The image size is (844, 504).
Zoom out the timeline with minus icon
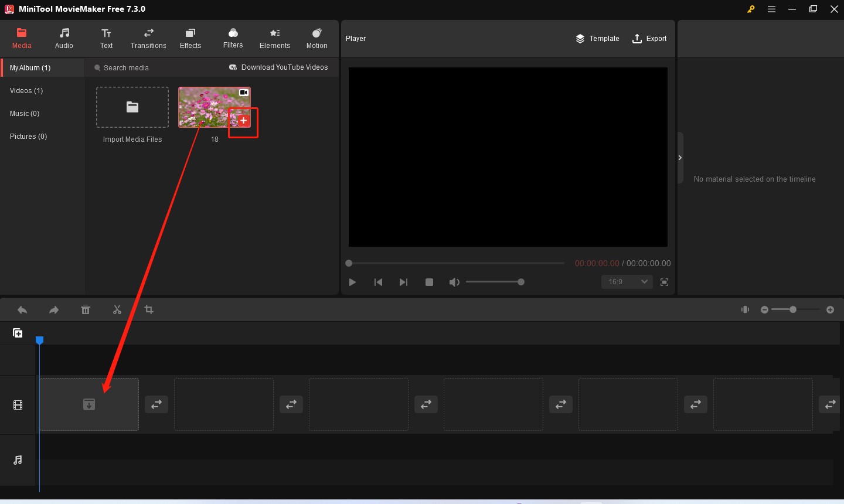(764, 309)
